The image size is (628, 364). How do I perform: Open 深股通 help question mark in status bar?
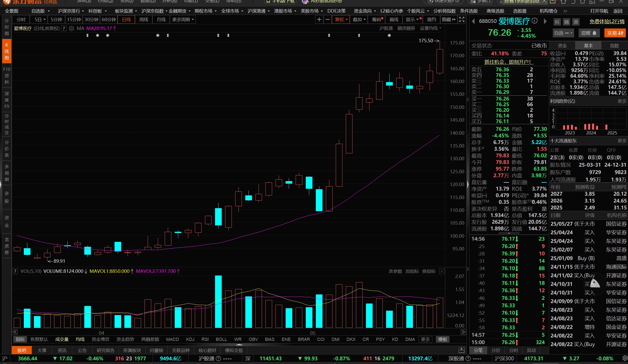[468, 358]
